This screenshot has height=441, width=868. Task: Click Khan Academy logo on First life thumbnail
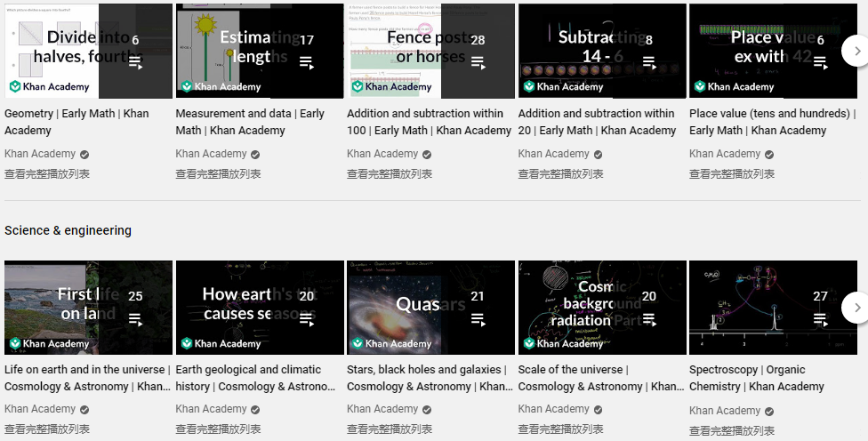[x=49, y=343]
